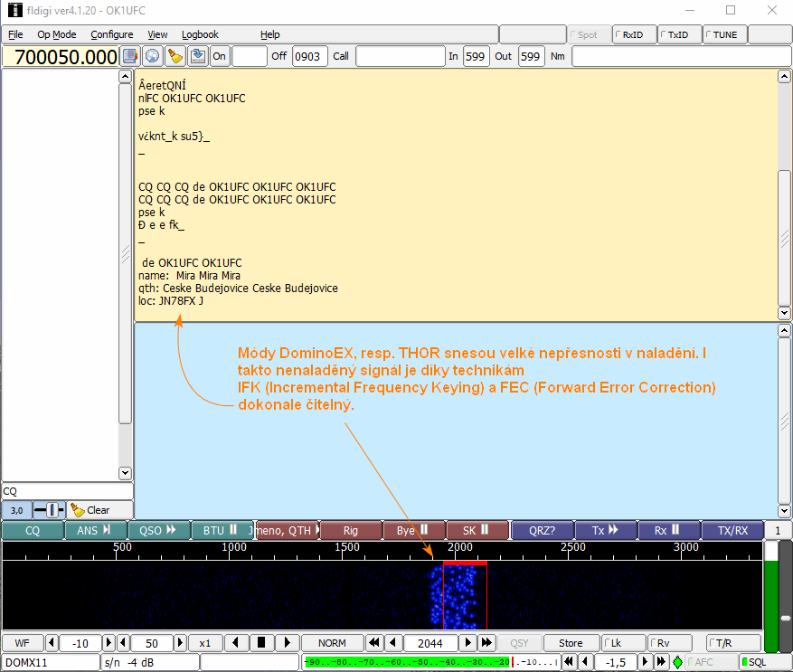The image size is (793, 672).
Task: Click the save QSO log icon
Action: (x=197, y=56)
